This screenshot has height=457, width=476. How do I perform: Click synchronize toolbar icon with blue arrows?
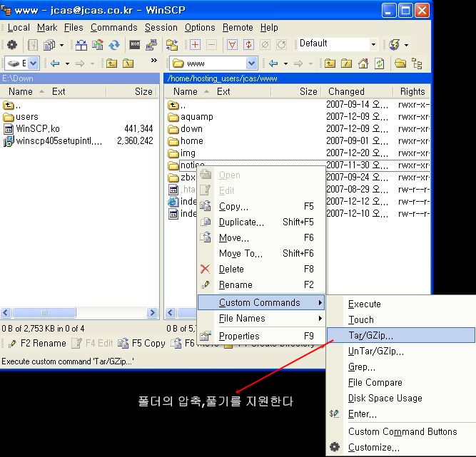[x=114, y=45]
